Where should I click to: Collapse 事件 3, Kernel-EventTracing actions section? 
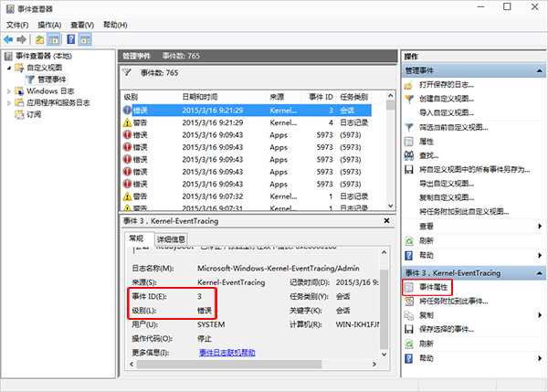539,273
